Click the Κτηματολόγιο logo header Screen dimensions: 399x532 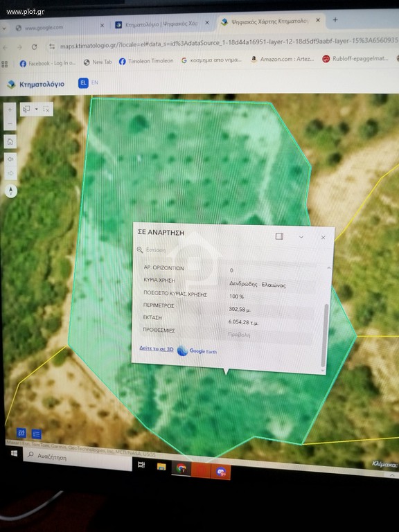coord(35,84)
